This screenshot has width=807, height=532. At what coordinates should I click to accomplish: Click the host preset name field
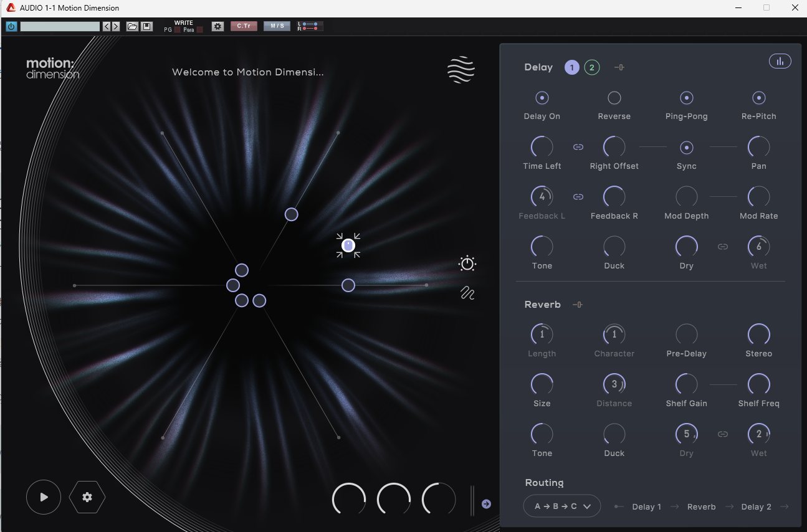(60, 26)
